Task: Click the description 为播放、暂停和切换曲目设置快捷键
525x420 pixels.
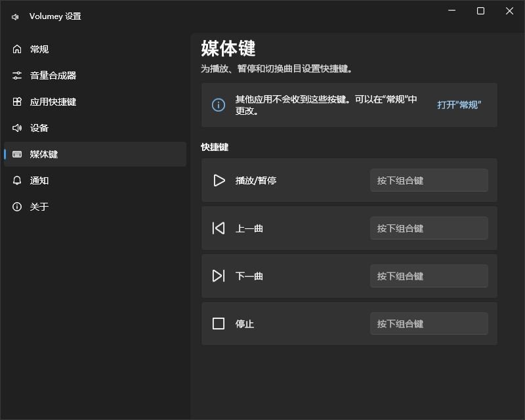Action: 276,69
